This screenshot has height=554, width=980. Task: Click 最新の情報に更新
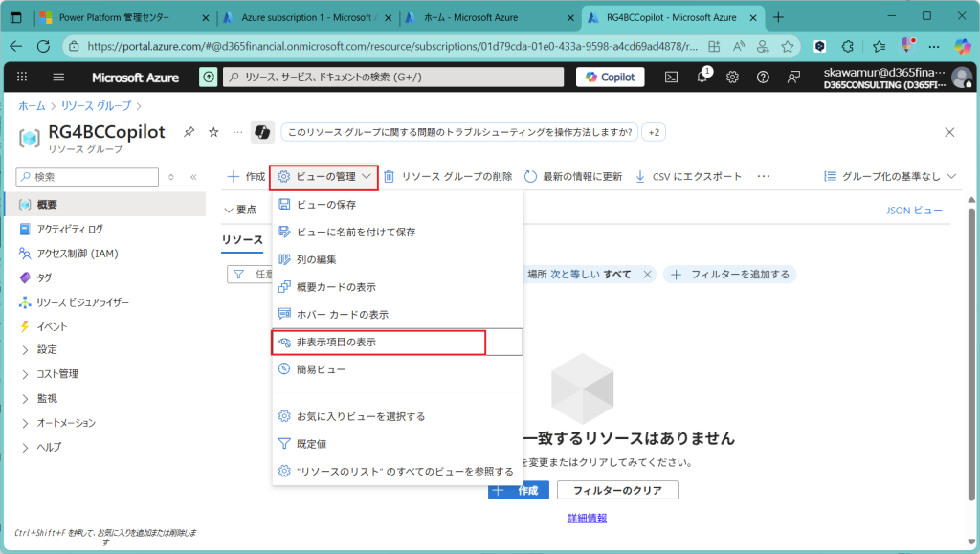(x=573, y=177)
